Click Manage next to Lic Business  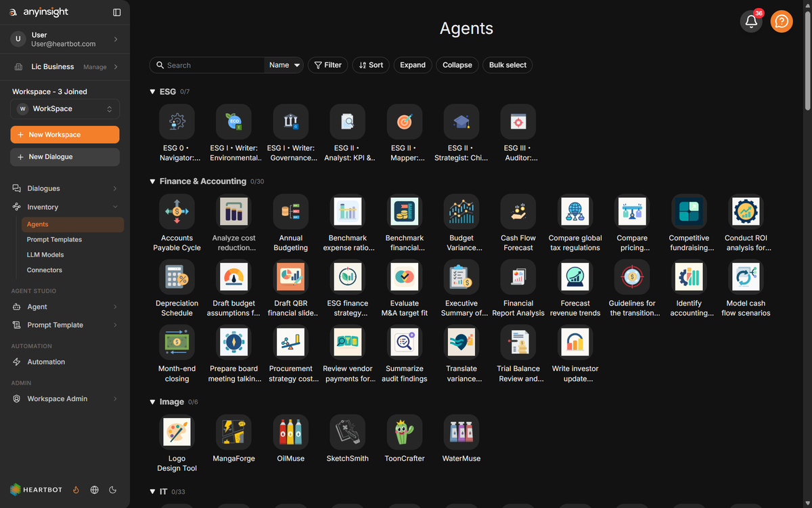(x=95, y=67)
